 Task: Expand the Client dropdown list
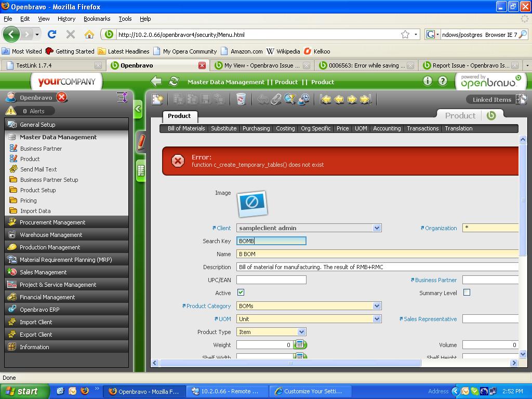pos(377,228)
